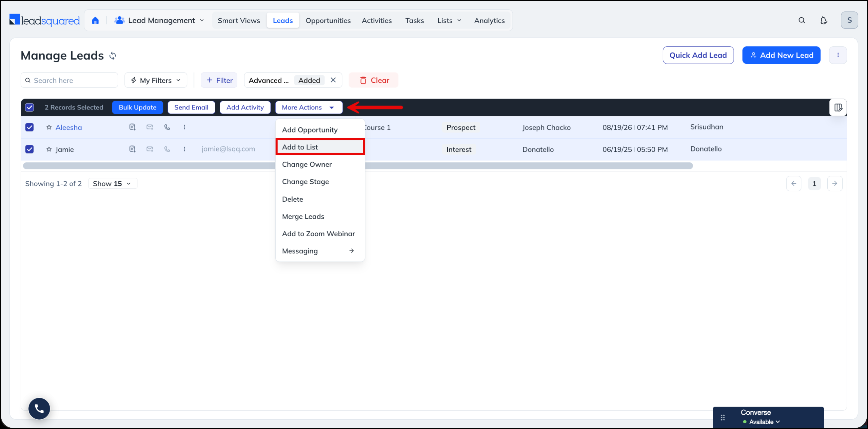Screen dimensions: 868x429
Task: Switch to the Smart Views tab
Action: 239,21
